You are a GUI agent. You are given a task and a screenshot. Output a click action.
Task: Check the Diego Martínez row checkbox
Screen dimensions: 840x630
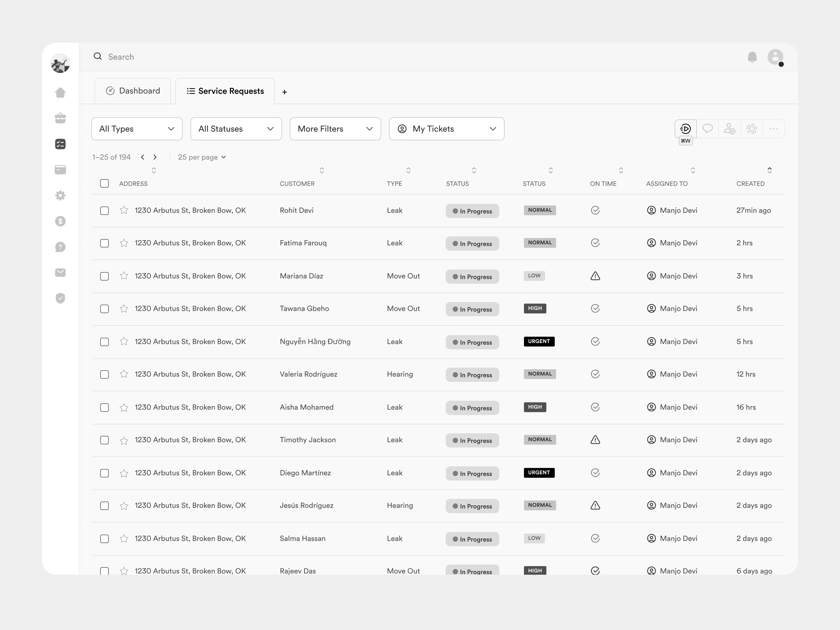click(104, 473)
